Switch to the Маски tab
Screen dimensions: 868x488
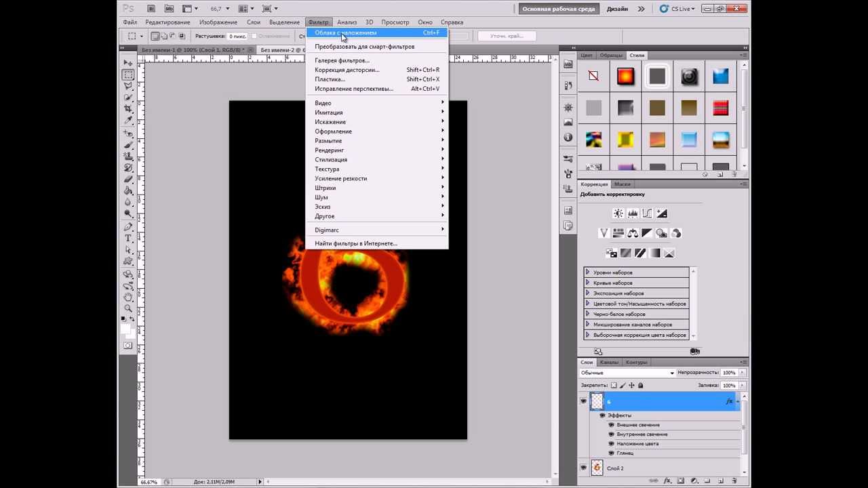click(x=622, y=184)
